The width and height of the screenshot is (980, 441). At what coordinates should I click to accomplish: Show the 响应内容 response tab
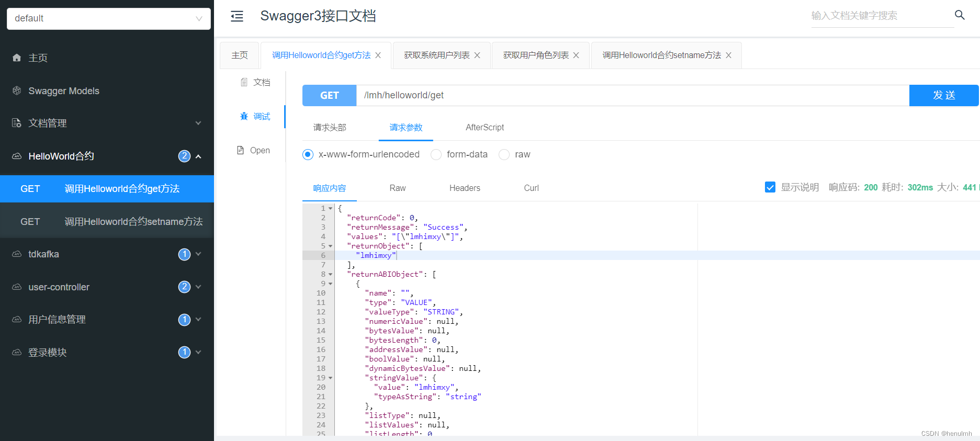tap(330, 188)
